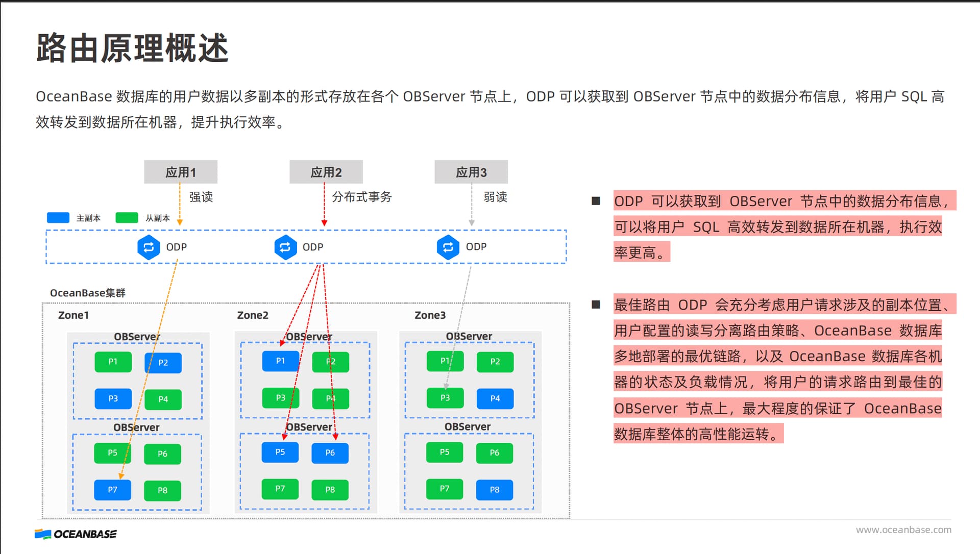
Task: Click highlighted line starting 最佳路由 ODP
Action: tap(785, 305)
